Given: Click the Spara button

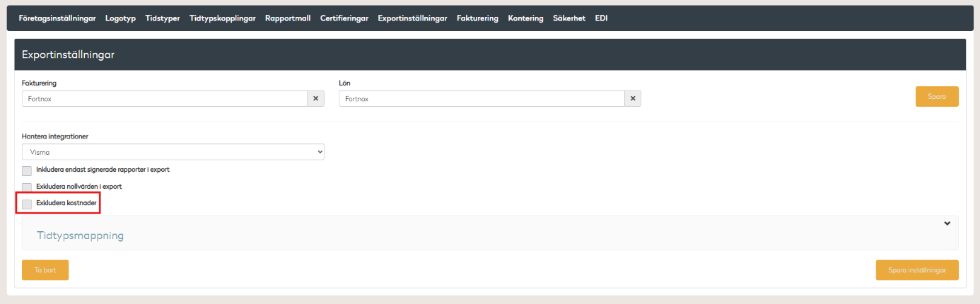Looking at the screenshot, I should 936,96.
